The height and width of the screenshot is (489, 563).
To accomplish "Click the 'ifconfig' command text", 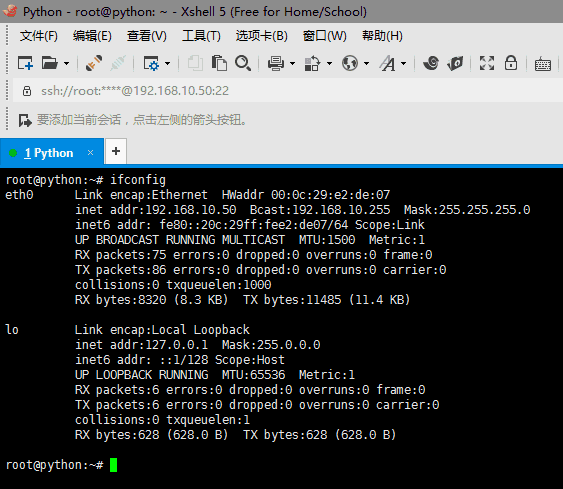I will pyautogui.click(x=138, y=180).
